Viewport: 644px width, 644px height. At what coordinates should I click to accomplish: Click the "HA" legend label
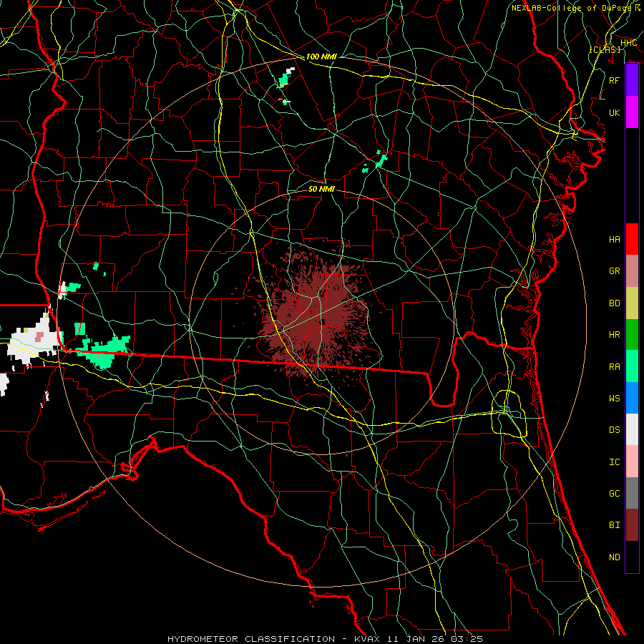point(614,239)
